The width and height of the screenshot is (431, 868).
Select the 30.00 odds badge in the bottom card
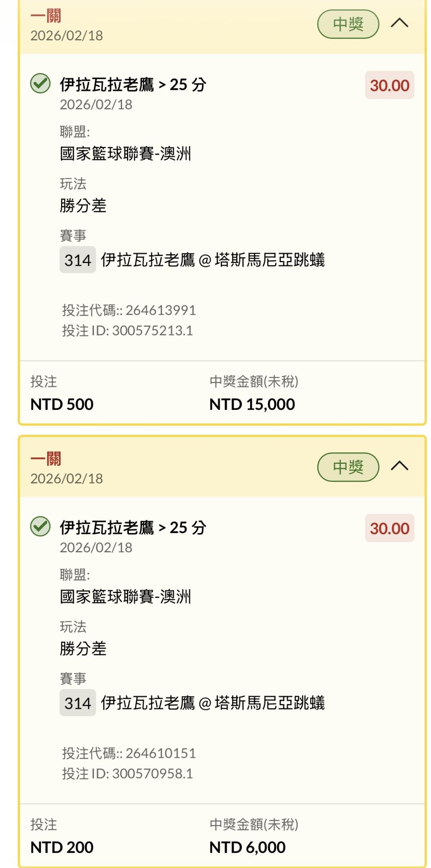pos(389,528)
